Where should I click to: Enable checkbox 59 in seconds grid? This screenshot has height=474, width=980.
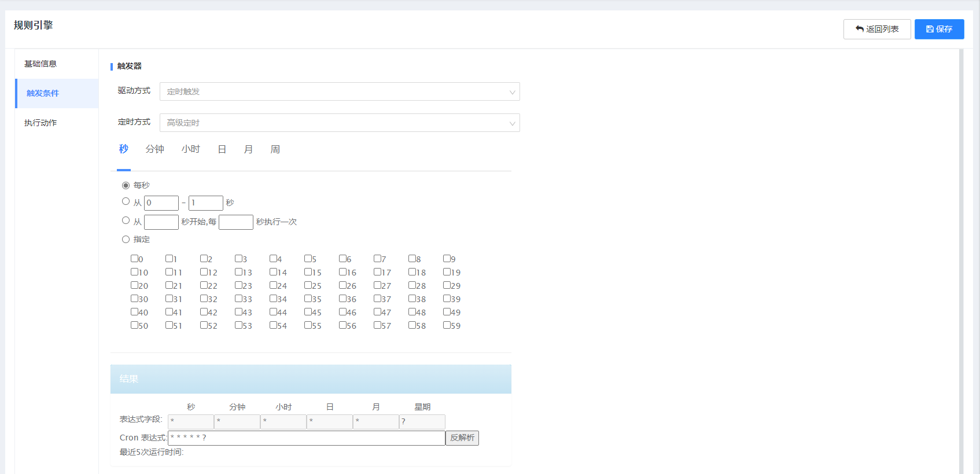click(447, 325)
